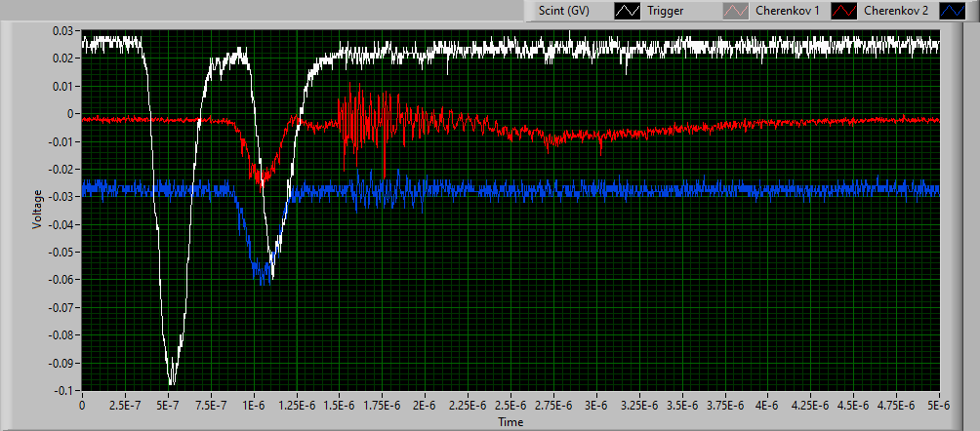
Task: Click the 1.5E-6 X-axis tick label
Action: 340,405
